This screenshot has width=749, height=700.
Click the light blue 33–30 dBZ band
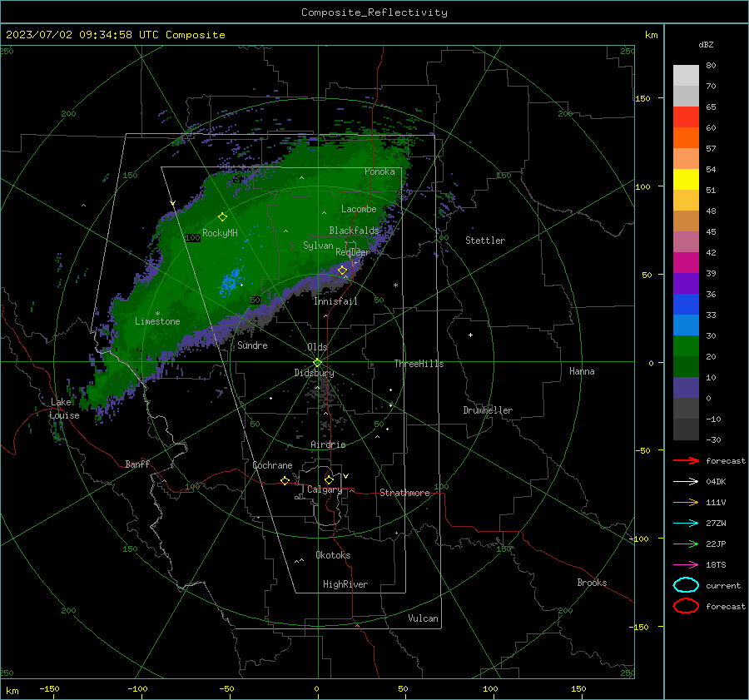click(x=686, y=325)
